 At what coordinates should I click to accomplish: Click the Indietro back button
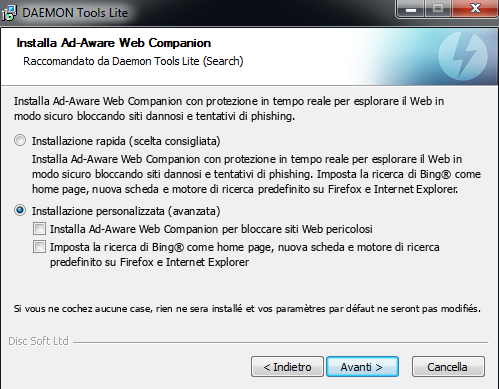(x=287, y=367)
